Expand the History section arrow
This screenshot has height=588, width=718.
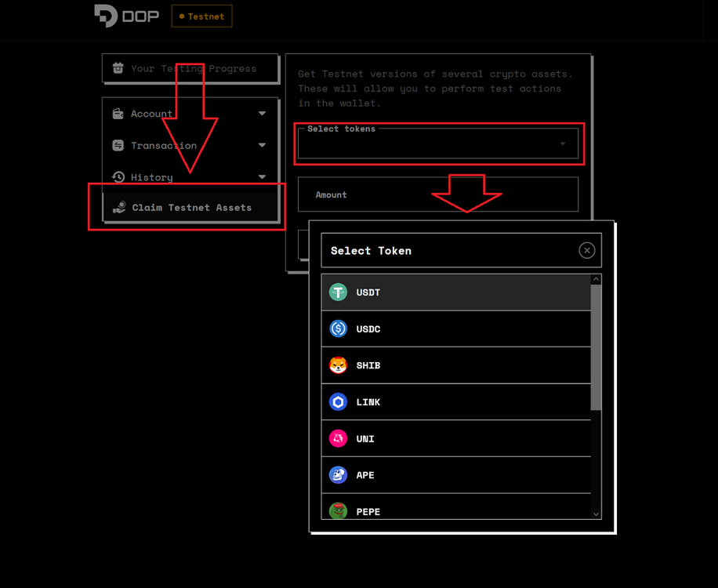tap(262, 177)
